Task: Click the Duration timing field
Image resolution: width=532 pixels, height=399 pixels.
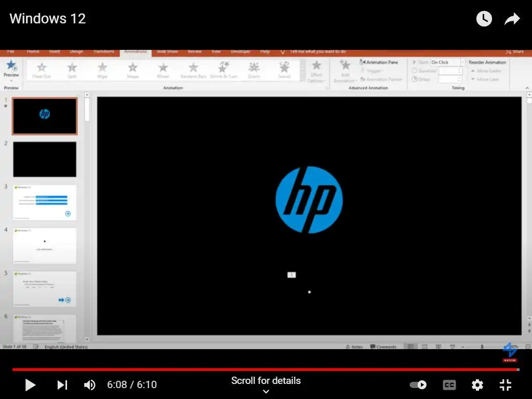Action: tap(450, 71)
